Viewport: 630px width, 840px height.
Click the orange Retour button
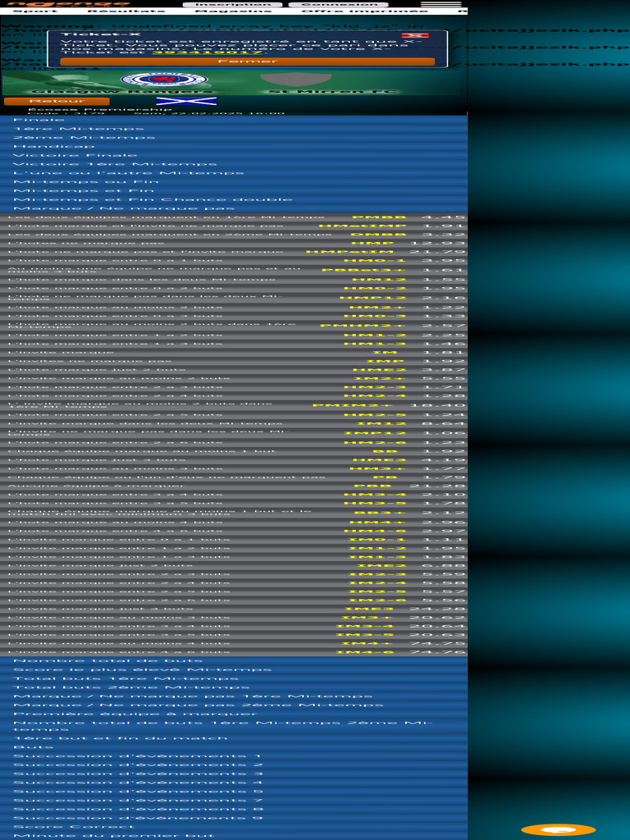[x=57, y=101]
